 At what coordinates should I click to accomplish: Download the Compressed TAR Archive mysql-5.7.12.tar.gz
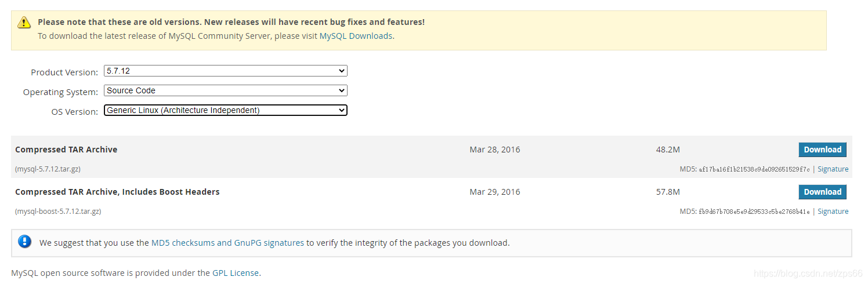[x=822, y=150]
